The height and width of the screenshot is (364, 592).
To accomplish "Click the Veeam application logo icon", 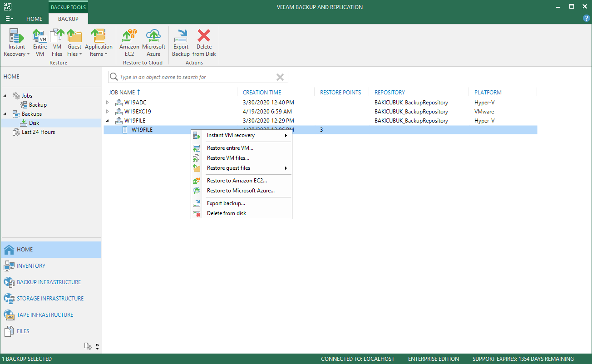I will (8, 7).
